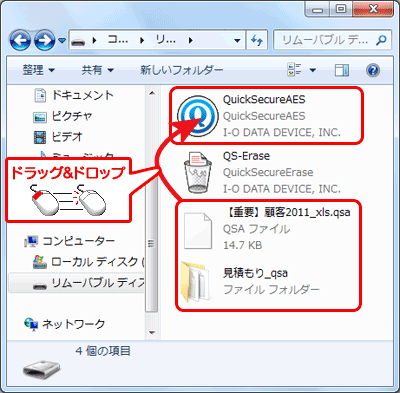Toggle the preview pane
The width and height of the screenshot is (400, 393).
(x=342, y=70)
